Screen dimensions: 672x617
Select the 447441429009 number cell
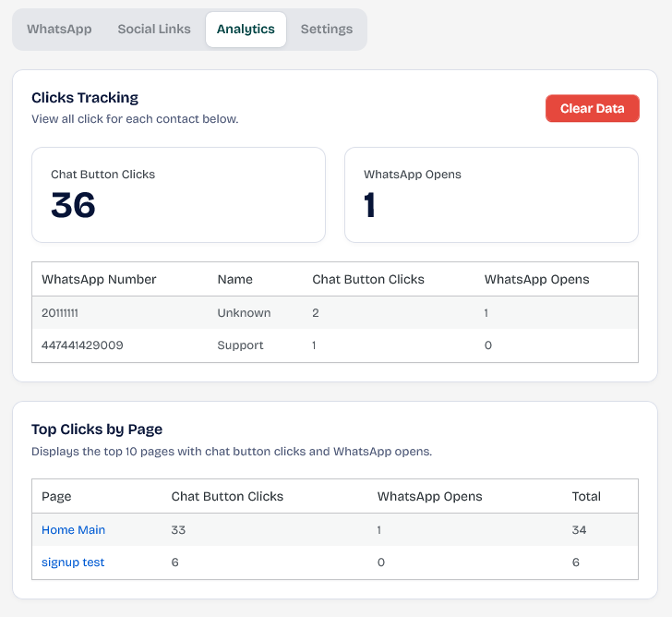click(x=82, y=345)
